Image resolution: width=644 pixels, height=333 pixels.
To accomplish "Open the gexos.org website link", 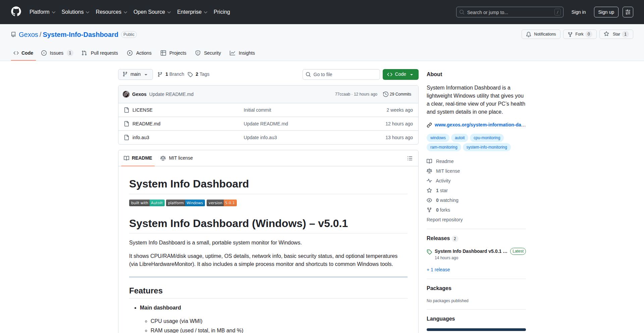I will pos(480,125).
